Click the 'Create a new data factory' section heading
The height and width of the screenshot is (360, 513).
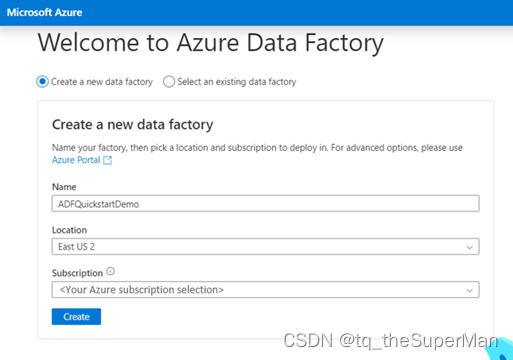click(133, 125)
